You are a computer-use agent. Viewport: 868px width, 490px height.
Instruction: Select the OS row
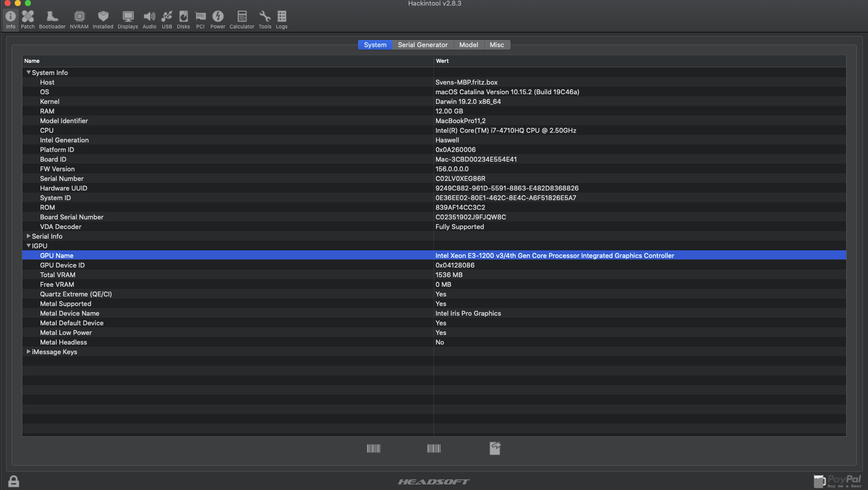click(434, 92)
